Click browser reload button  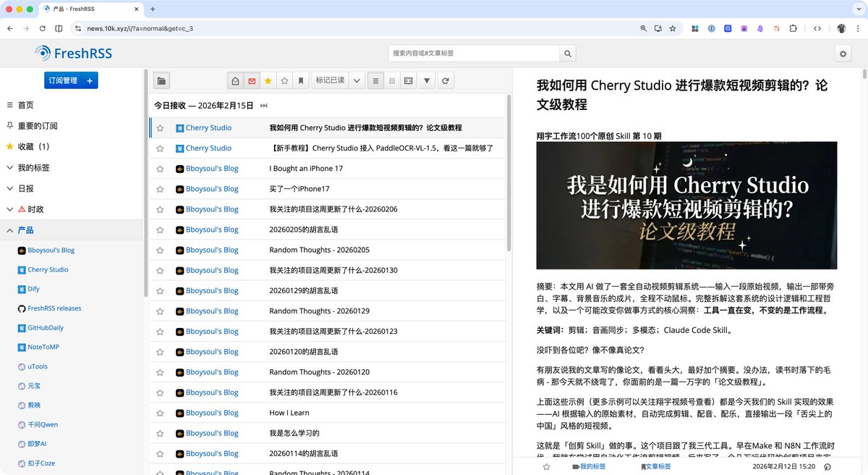point(43,28)
